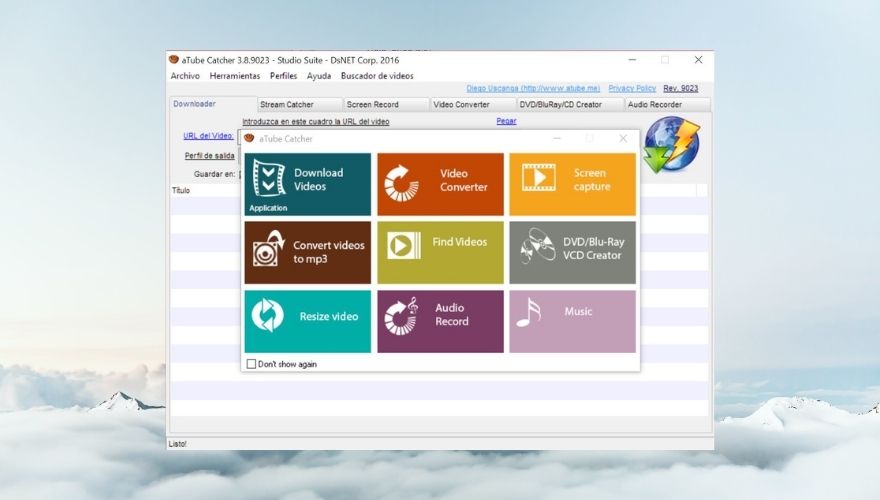Open Screen capture film-strip icon
Viewport: 880px width, 500px height.
point(538,177)
